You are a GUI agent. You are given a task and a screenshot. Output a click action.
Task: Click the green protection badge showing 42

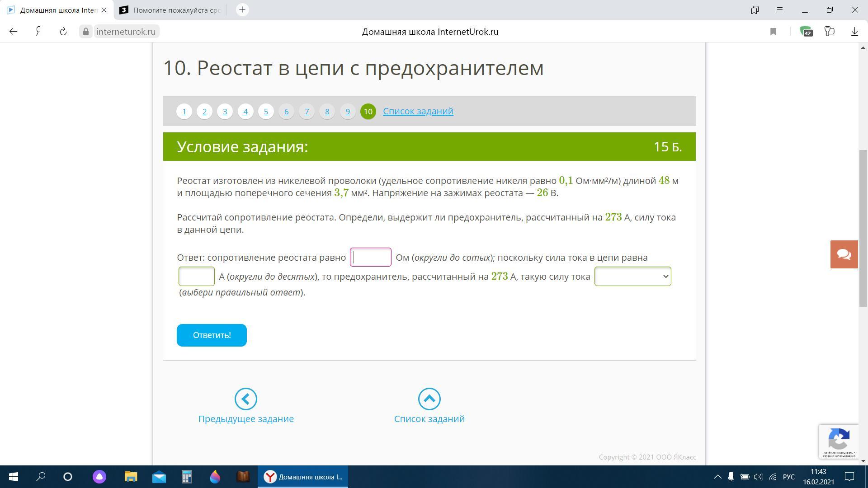pos(806,32)
